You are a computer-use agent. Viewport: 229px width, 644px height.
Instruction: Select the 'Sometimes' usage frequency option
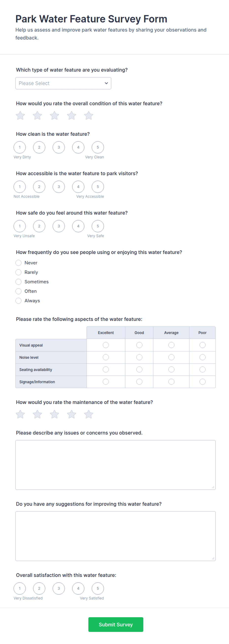[x=18, y=282]
